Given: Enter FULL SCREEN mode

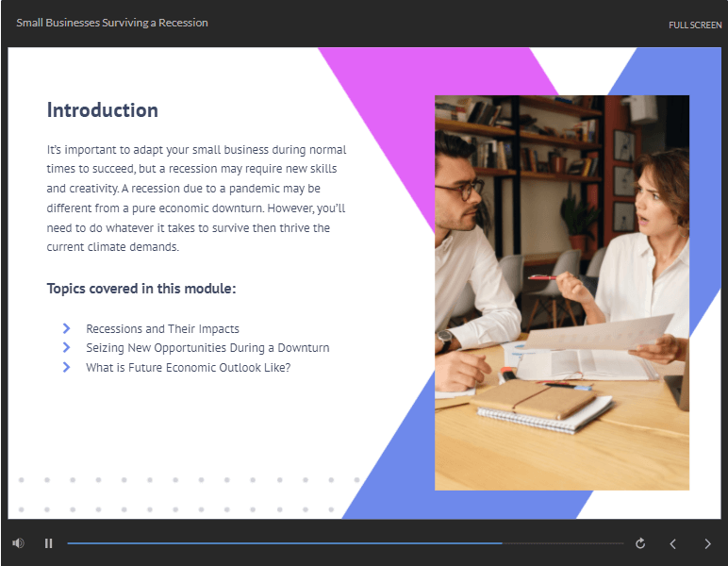Looking at the screenshot, I should point(695,25).
